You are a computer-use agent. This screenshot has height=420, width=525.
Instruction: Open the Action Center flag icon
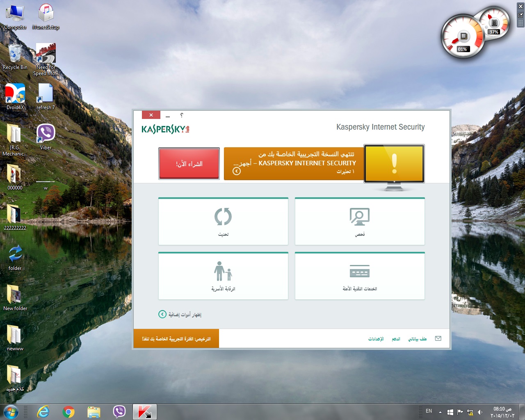point(460,412)
